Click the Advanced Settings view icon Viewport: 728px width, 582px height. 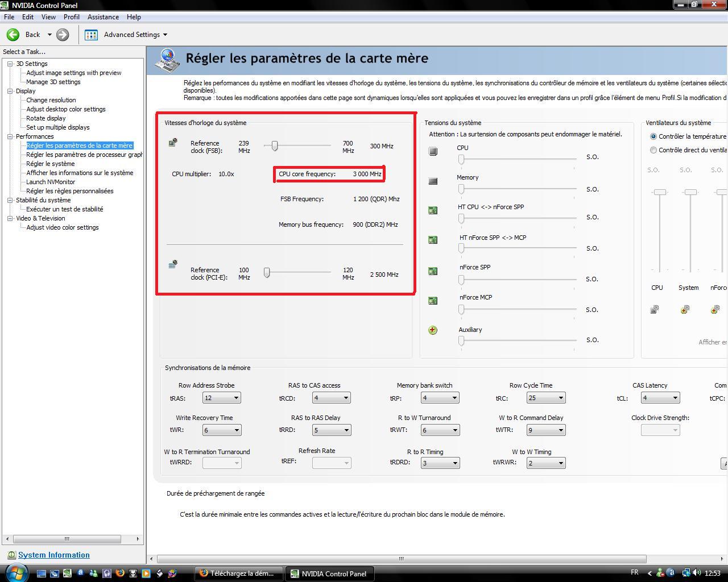(91, 35)
